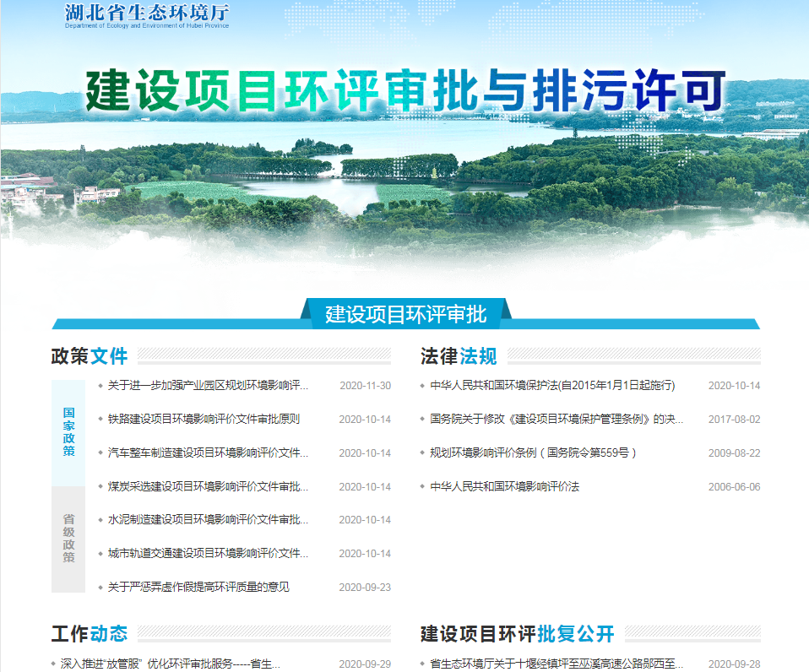Click the date 2020-09-23
The height and width of the screenshot is (672, 809).
(365, 588)
